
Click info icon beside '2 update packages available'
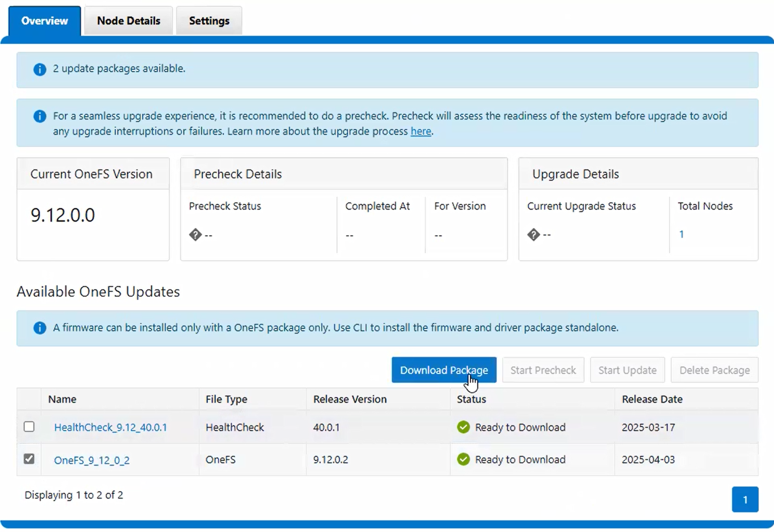coord(40,69)
